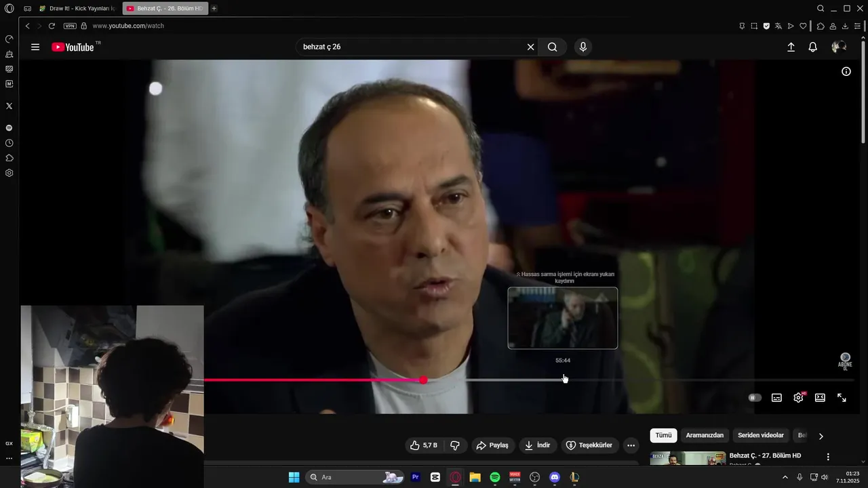Clear the search box with the X
Screen dimensions: 868x488
pyautogui.click(x=530, y=47)
